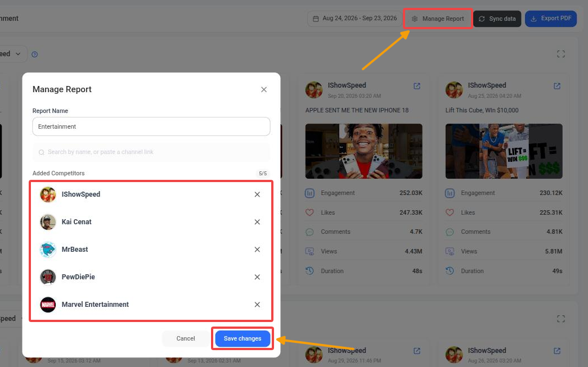Open external link for Lift This Cube video
Screen dimensions: 588x367
pos(557,86)
